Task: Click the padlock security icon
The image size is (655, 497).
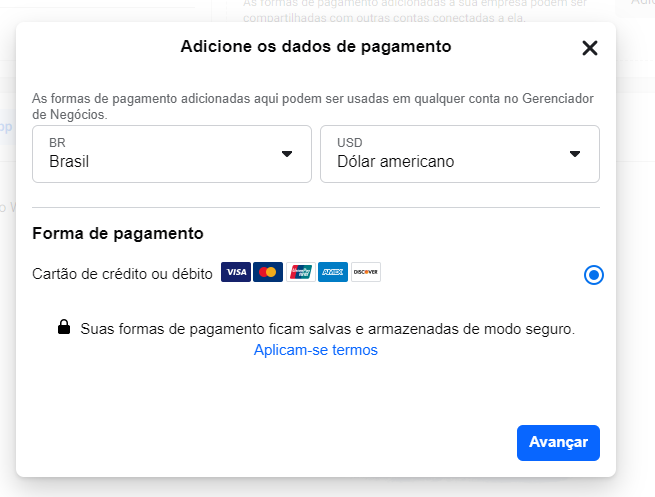Action: coord(64,327)
